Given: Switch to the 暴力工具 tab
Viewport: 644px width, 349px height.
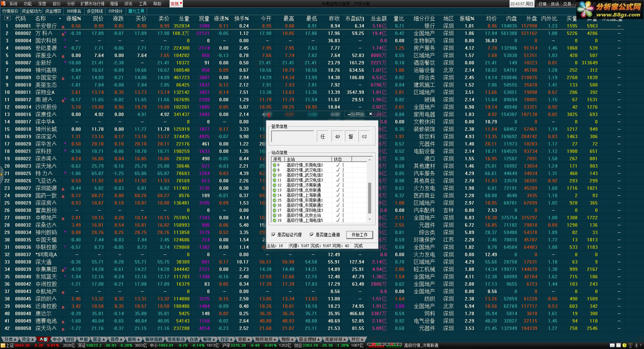Looking at the screenshot, I should pyautogui.click(x=136, y=11).
